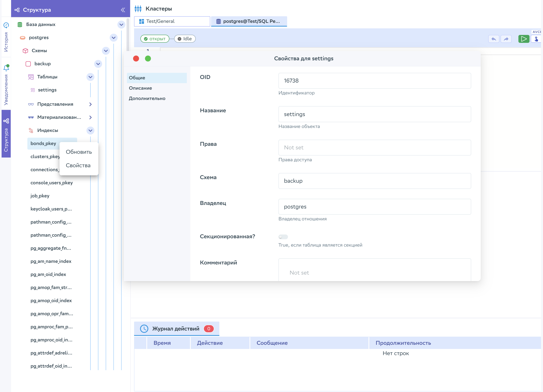Open История sidebar panel icon
543x392 pixels.
point(6,25)
